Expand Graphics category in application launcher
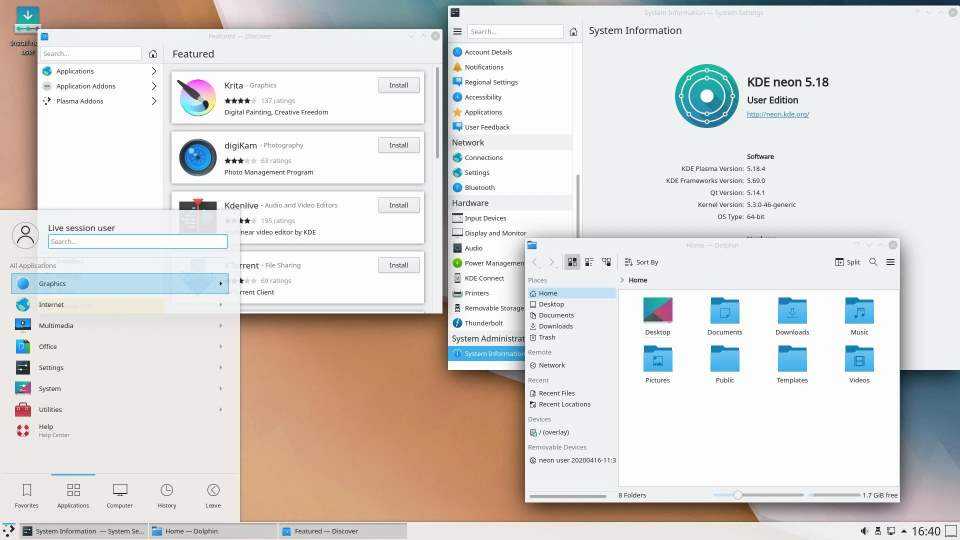Image resolution: width=960 pixels, height=540 pixels. tap(119, 283)
